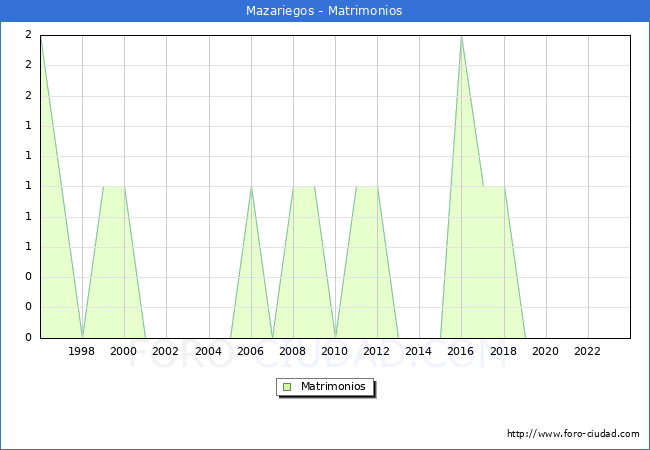The image size is (650, 450).
Task: Select the 2018 x-axis label
Action: (503, 351)
